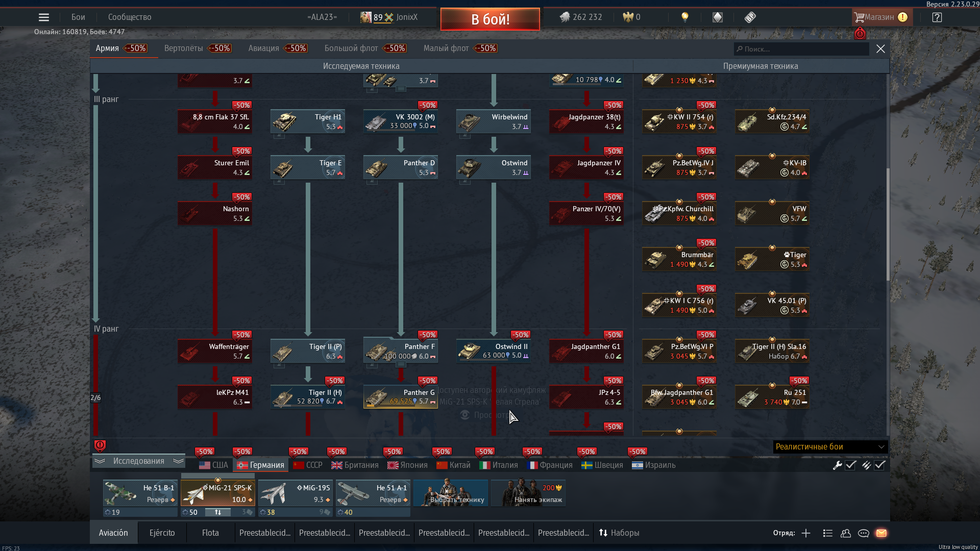Click the В бой! battle button
The image size is (980, 551).
(x=490, y=19)
